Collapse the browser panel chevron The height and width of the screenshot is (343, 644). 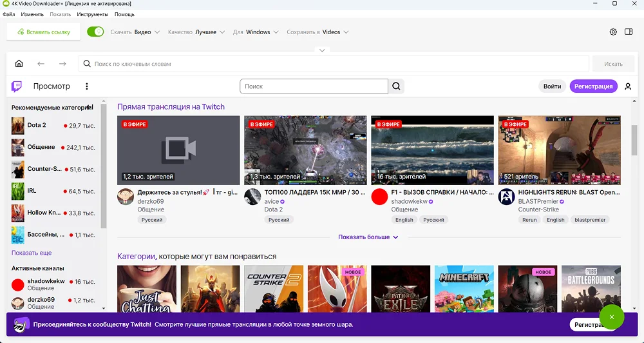(322, 50)
